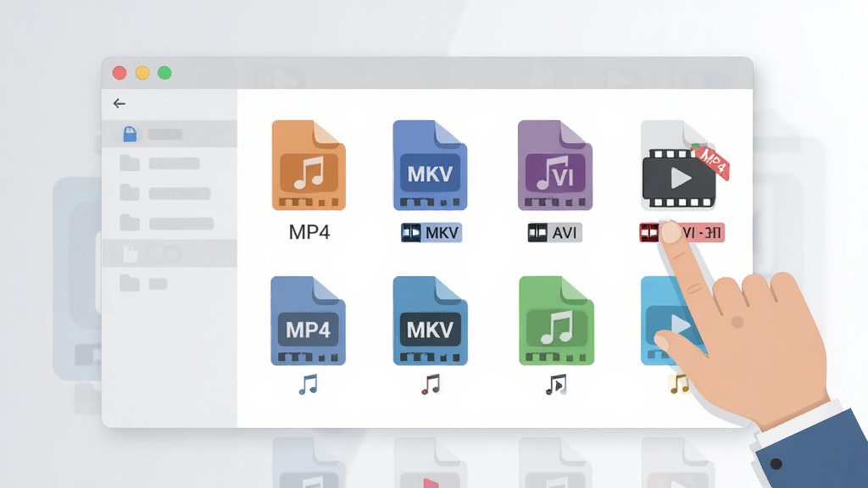Screen dimensions: 868x488
Task: Open the blue MP4 file icon
Action: pyautogui.click(x=309, y=321)
